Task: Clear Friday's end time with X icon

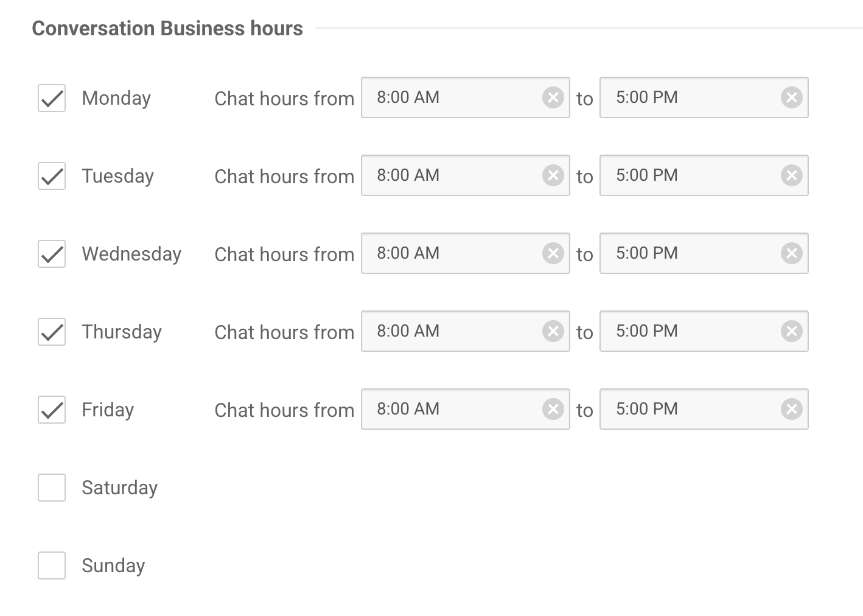Action: [791, 409]
